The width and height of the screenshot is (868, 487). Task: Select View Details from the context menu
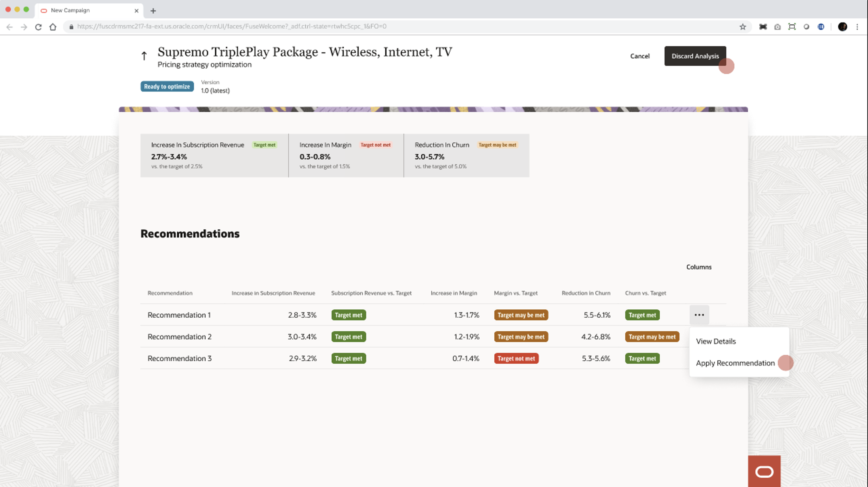(x=716, y=341)
